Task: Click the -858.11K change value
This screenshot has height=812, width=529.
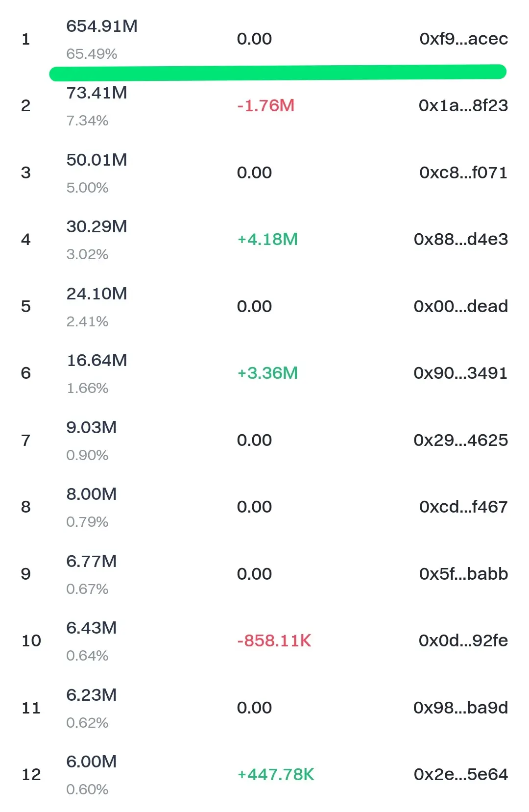Action: tap(274, 640)
